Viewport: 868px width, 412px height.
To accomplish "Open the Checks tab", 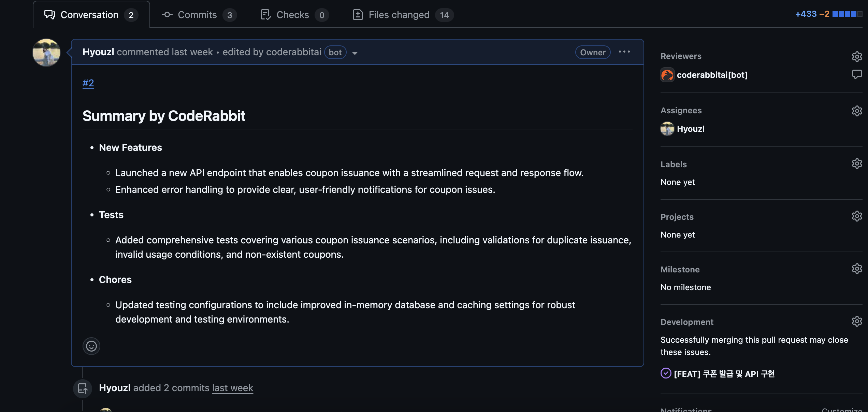I will (x=292, y=15).
